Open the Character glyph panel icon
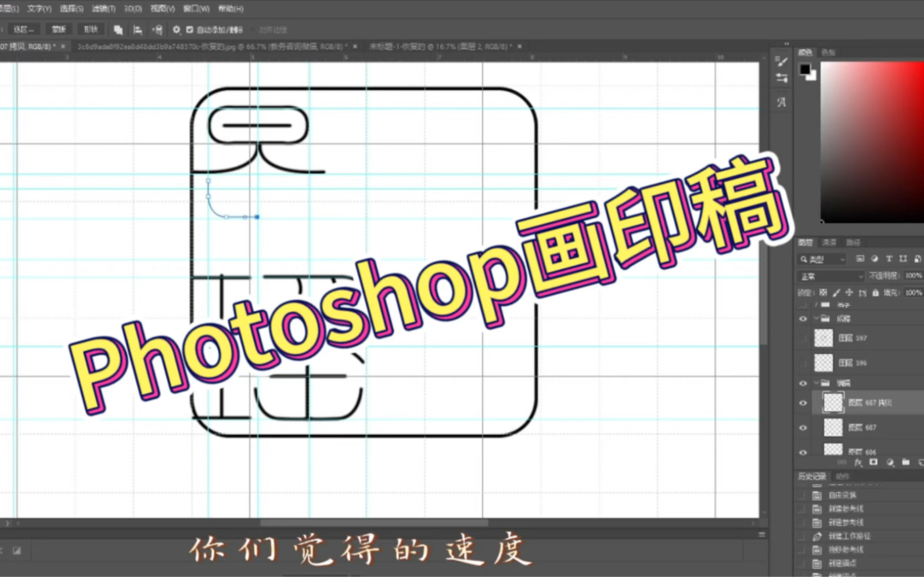This screenshot has height=577, width=924. pyautogui.click(x=782, y=102)
